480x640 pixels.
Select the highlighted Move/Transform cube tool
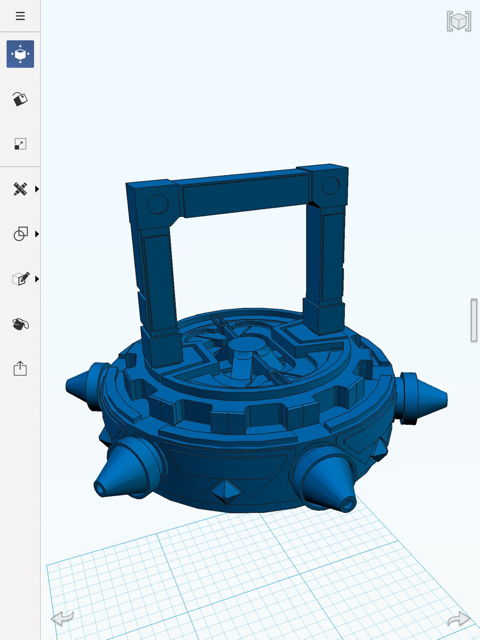pos(20,54)
